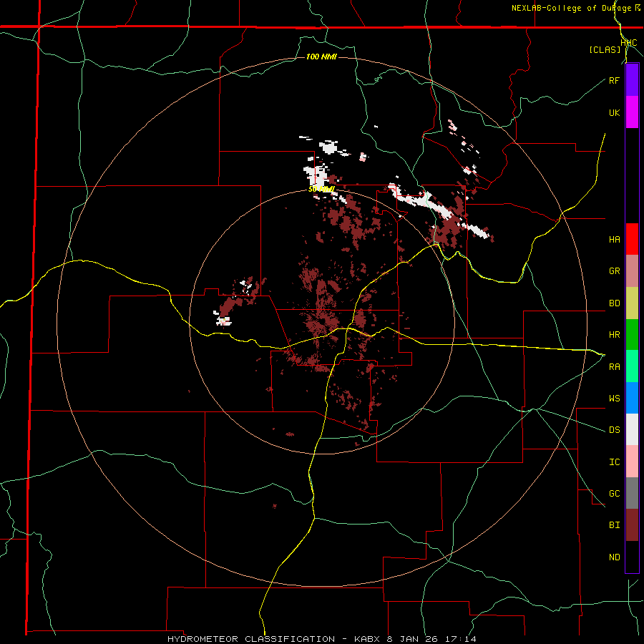Select the dusty pink GR legend swatch

[x=632, y=271]
